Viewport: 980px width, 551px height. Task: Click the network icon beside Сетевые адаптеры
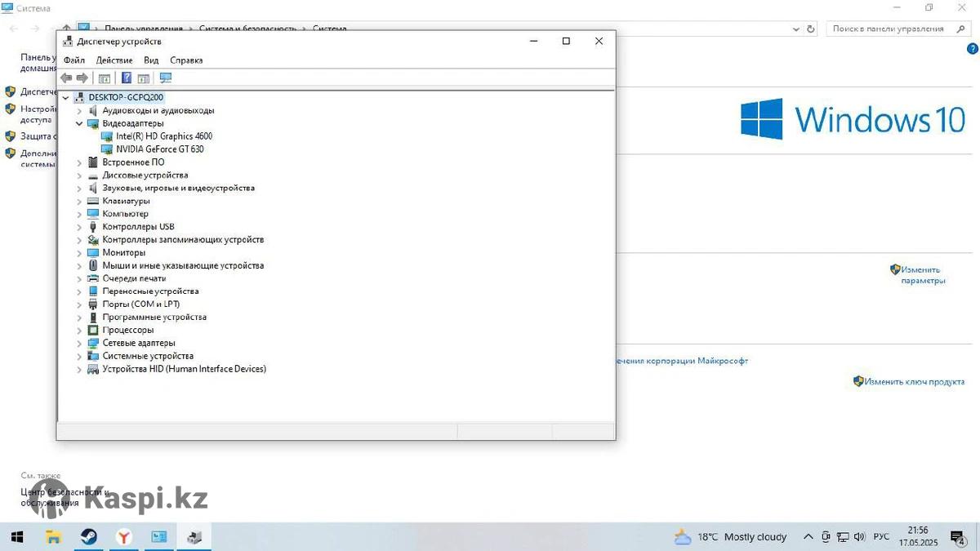93,343
